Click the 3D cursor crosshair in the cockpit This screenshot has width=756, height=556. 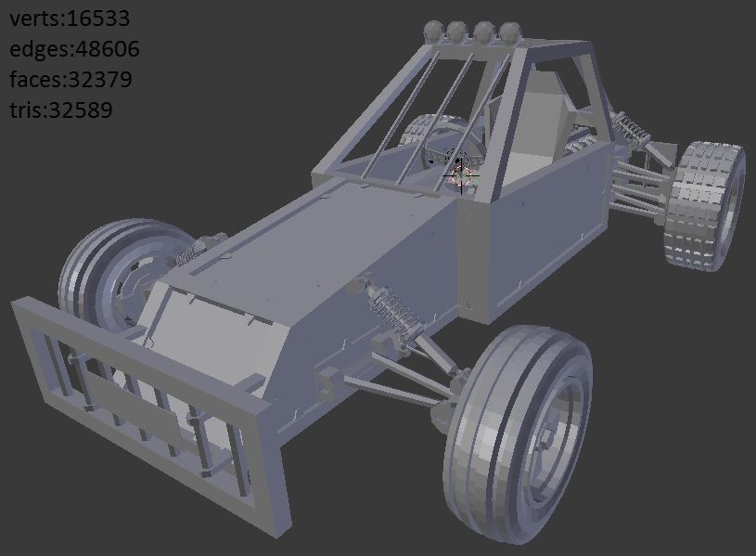[x=461, y=174]
